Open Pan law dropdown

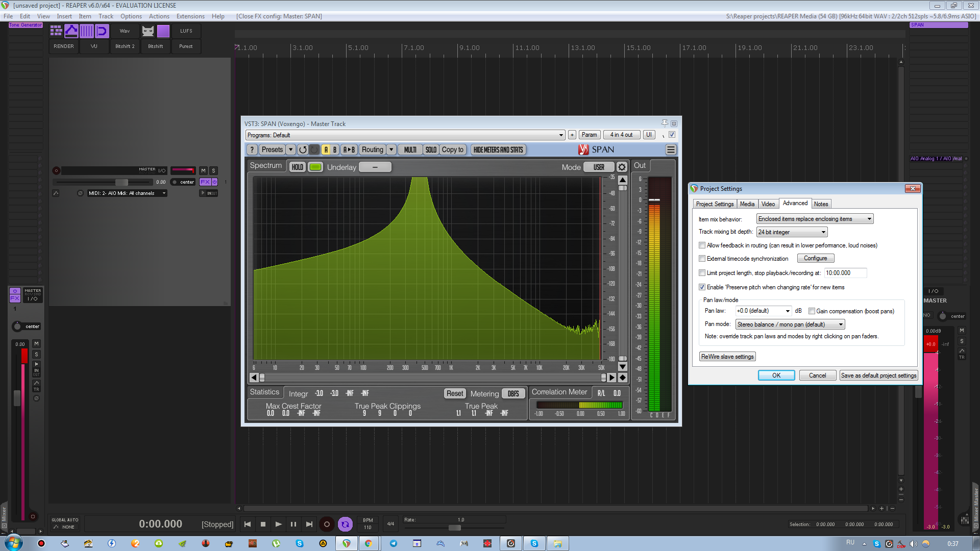point(763,311)
